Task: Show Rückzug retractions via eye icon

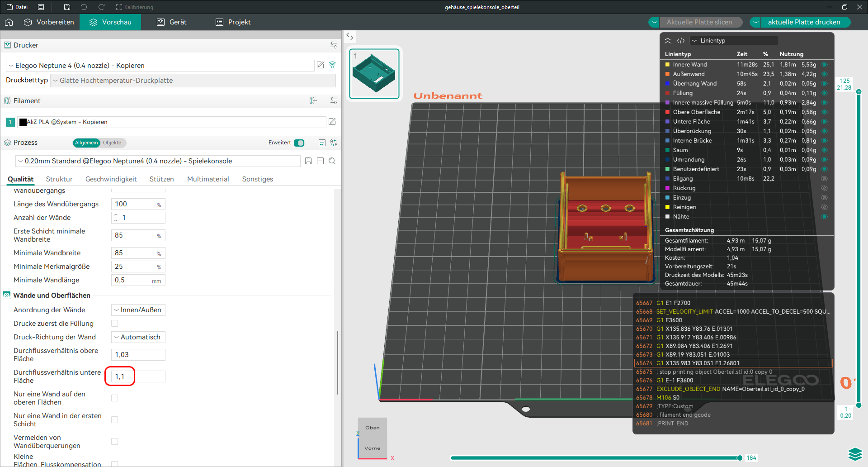Action: [x=824, y=188]
